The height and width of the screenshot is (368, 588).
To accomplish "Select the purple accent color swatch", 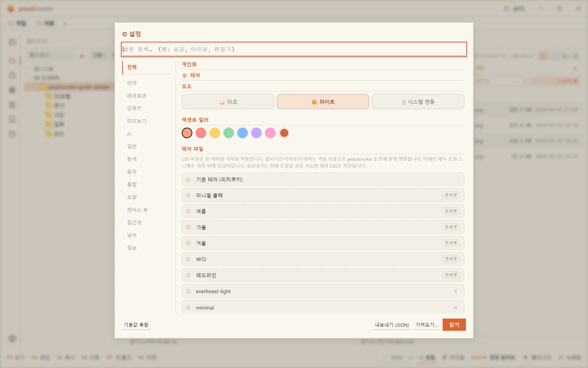I will [x=257, y=133].
